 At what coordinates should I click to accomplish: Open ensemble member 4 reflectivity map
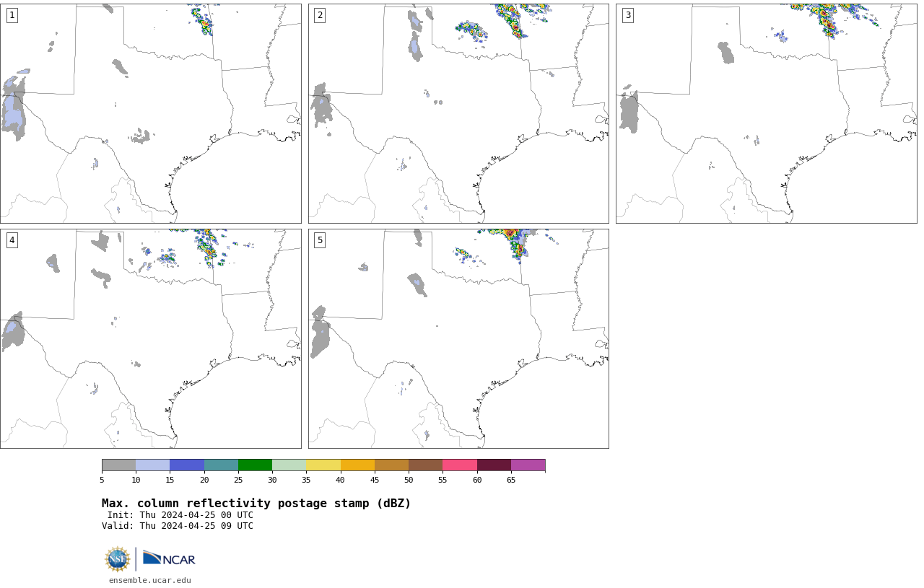[x=151, y=338]
